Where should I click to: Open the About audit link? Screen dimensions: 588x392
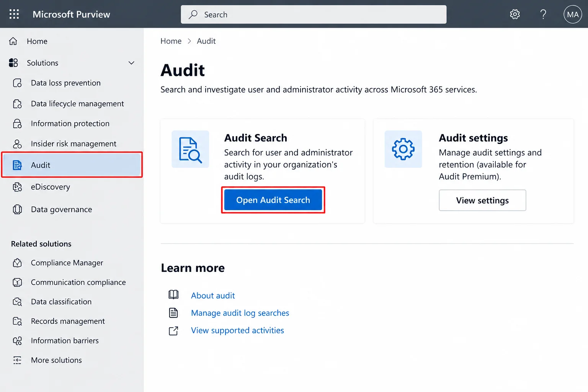(213, 296)
